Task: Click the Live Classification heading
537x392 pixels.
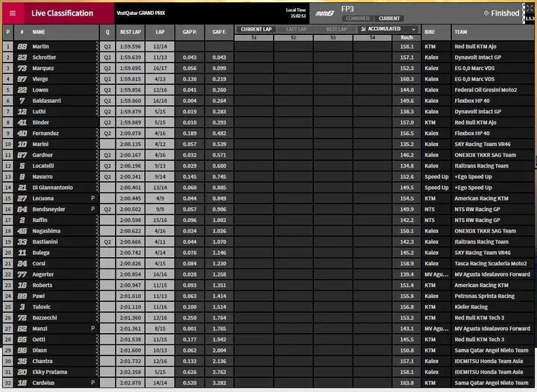Action: point(63,13)
